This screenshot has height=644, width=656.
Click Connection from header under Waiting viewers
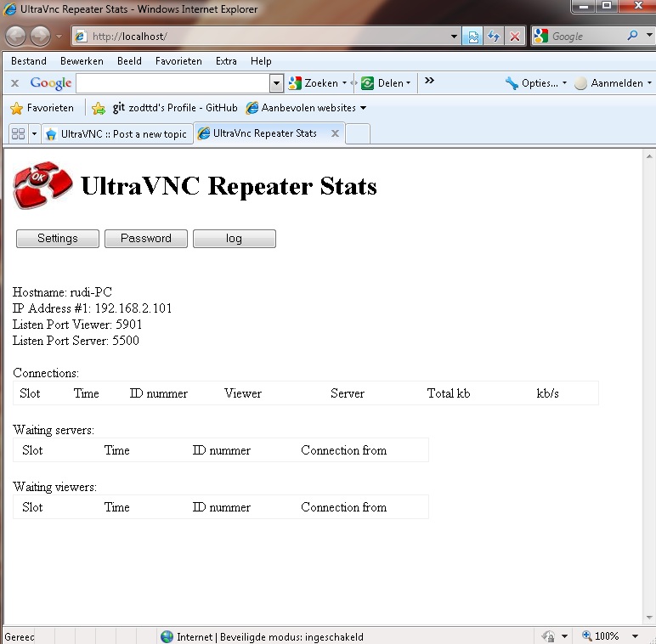tap(344, 507)
